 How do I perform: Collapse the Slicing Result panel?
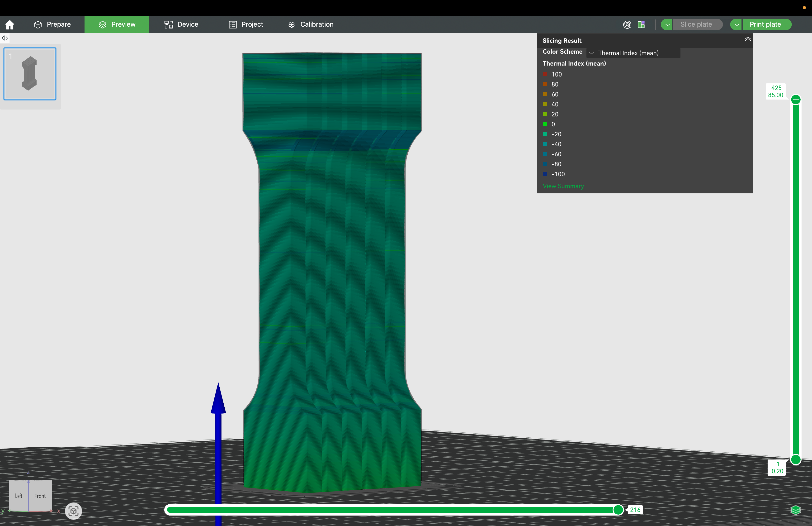point(747,39)
